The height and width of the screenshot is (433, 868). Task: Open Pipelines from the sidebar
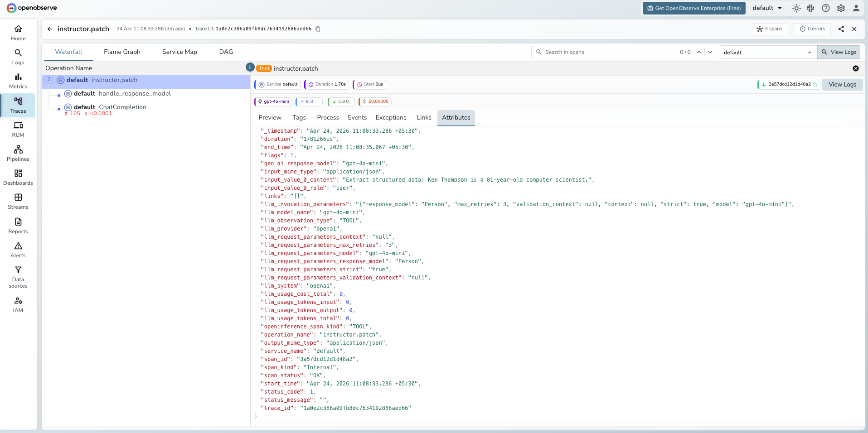click(x=18, y=152)
